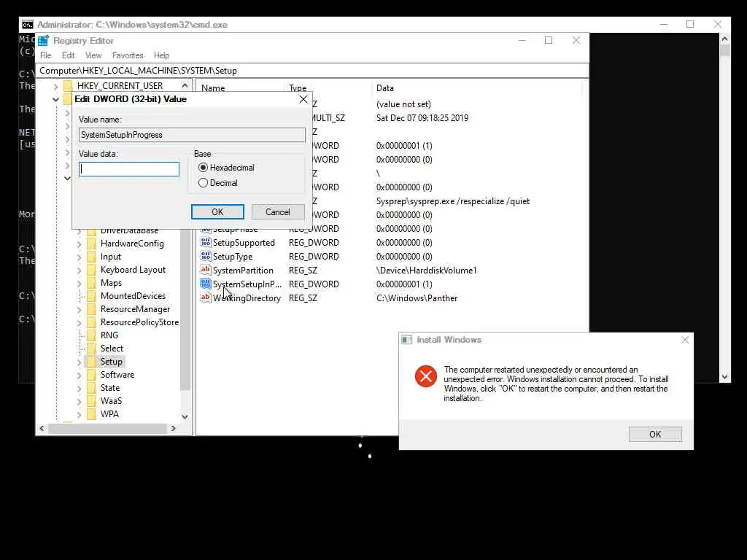Click the Registry Editor title bar icon

pos(43,41)
